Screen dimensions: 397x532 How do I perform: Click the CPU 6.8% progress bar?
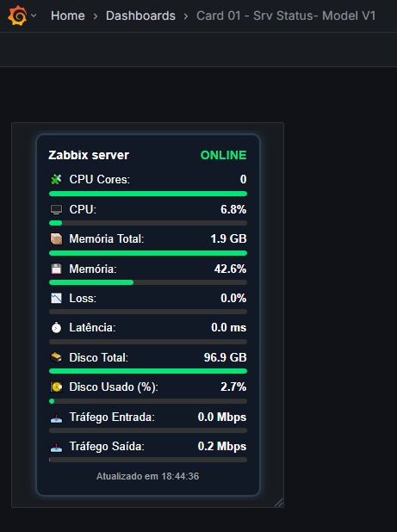tap(148, 223)
